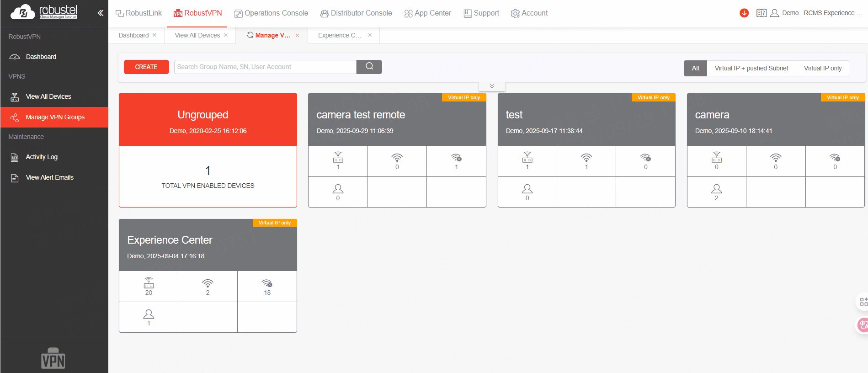The width and height of the screenshot is (868, 373).
Task: Click the search magnifier button
Action: (369, 67)
